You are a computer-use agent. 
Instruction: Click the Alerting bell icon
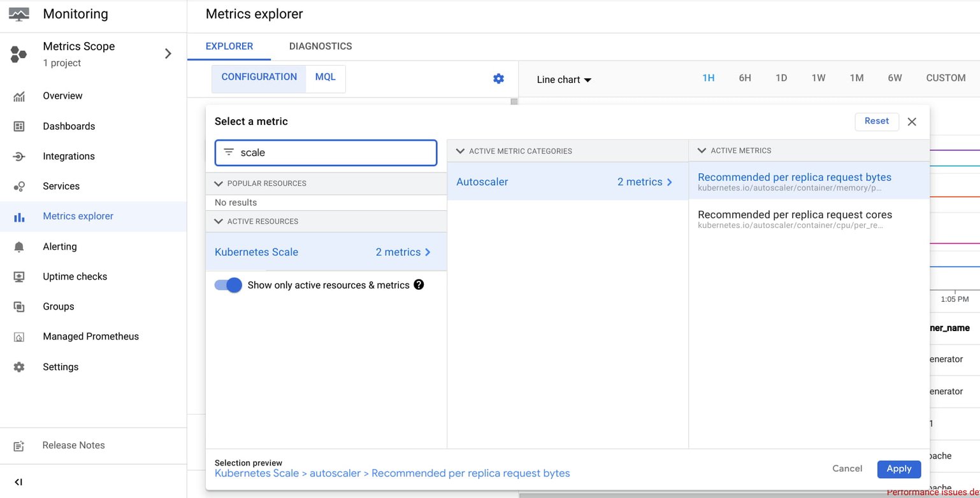19,246
